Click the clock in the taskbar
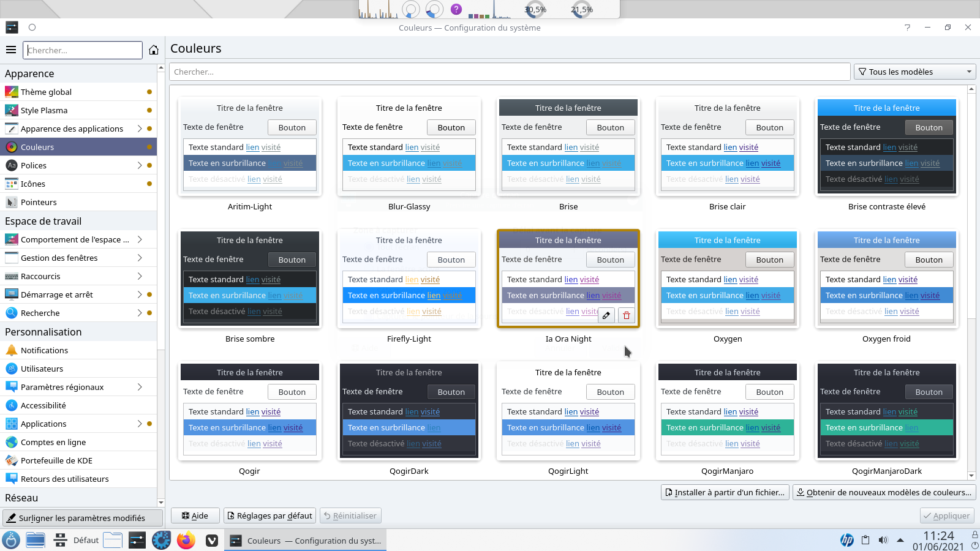The width and height of the screenshot is (980, 551). click(938, 541)
